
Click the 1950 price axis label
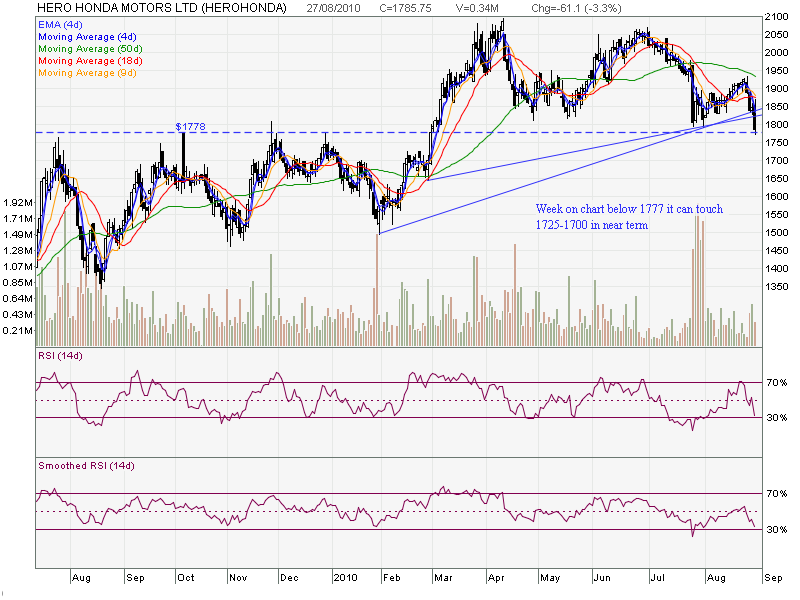[777, 70]
